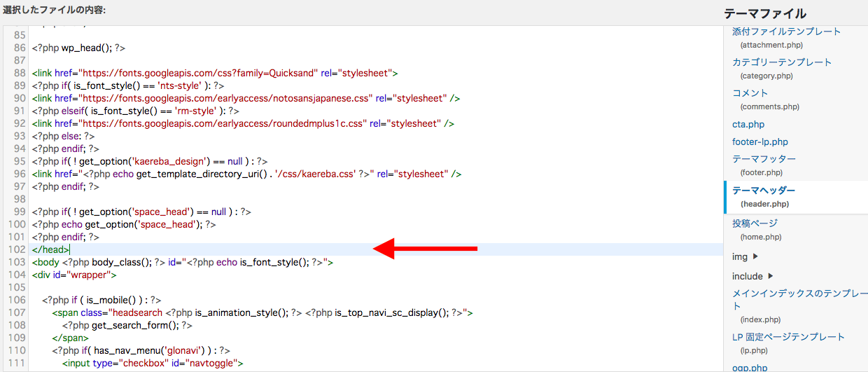Place cursor on line 102 </head>
The height and width of the screenshot is (372, 868).
pos(50,249)
